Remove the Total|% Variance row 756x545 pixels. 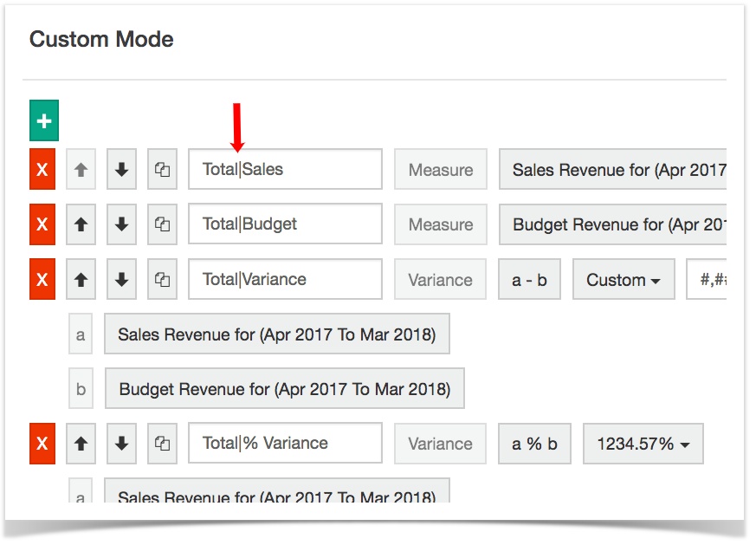tap(42, 444)
